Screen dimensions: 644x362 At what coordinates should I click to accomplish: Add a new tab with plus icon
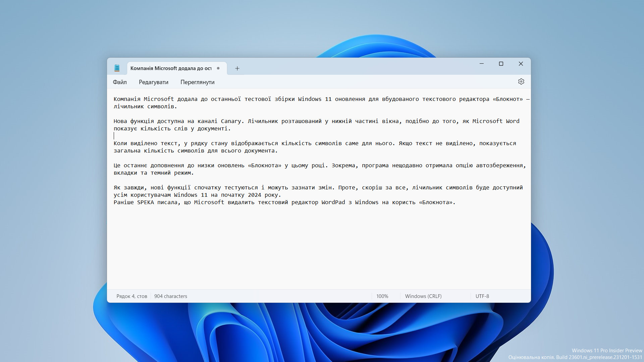pos(237,68)
